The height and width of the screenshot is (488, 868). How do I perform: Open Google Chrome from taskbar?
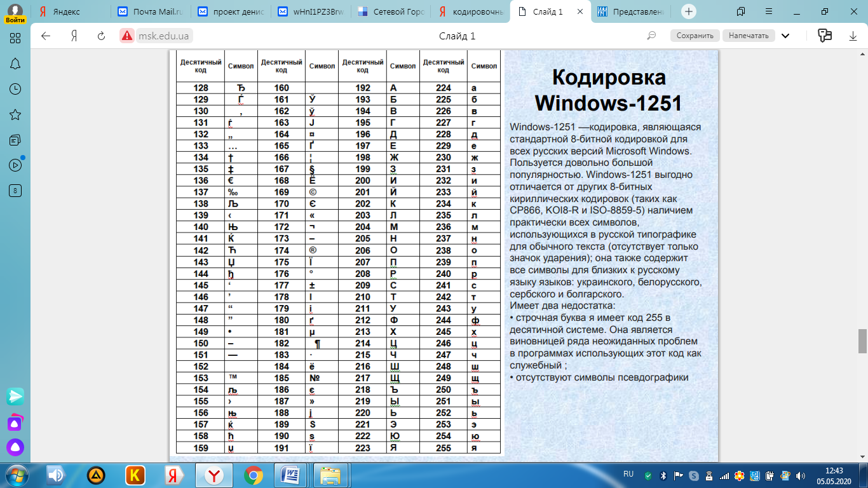253,475
